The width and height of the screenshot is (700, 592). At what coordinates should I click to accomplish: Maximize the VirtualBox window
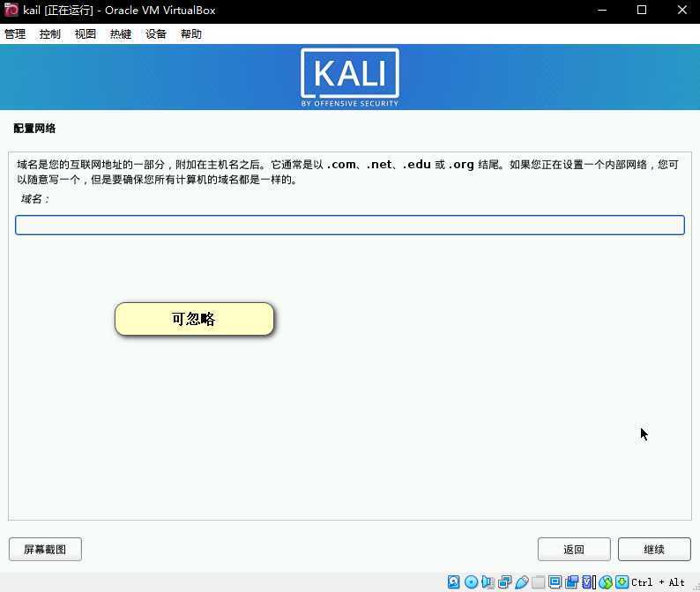tap(642, 10)
